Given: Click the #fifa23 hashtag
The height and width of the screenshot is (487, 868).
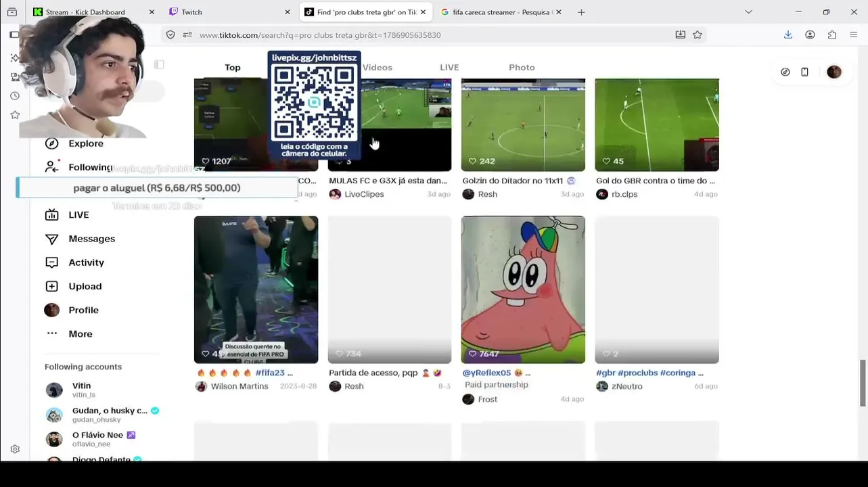Looking at the screenshot, I should (270, 373).
